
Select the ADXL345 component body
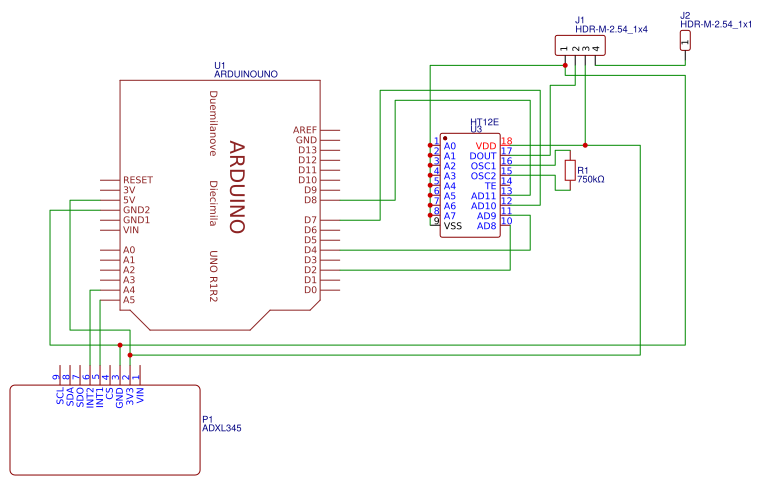tap(105, 430)
